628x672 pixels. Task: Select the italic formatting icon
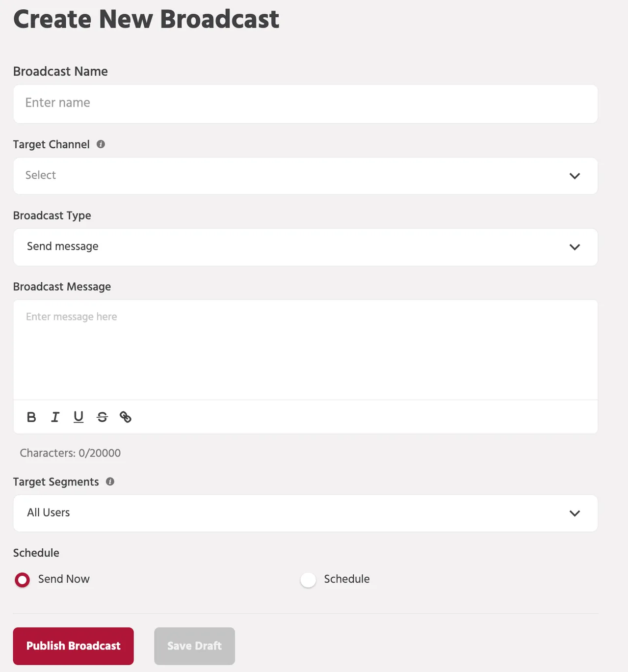(55, 417)
